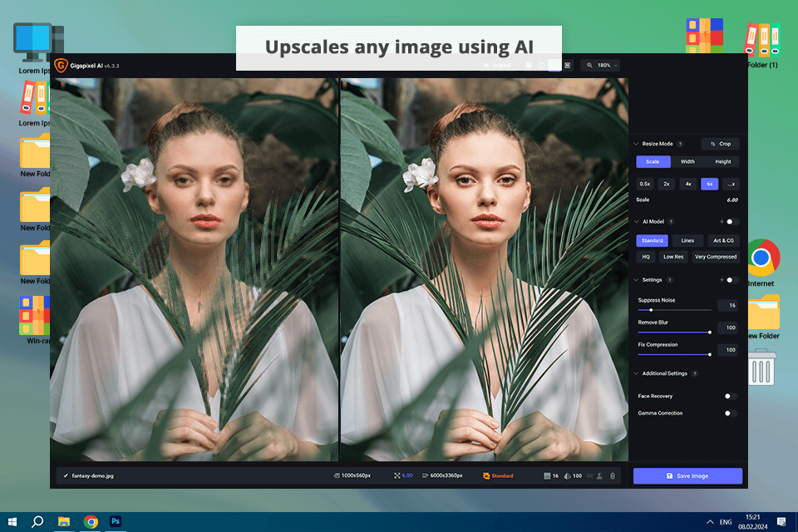Open the Recycle Bin desktop icon
The image size is (798, 532).
point(761,367)
